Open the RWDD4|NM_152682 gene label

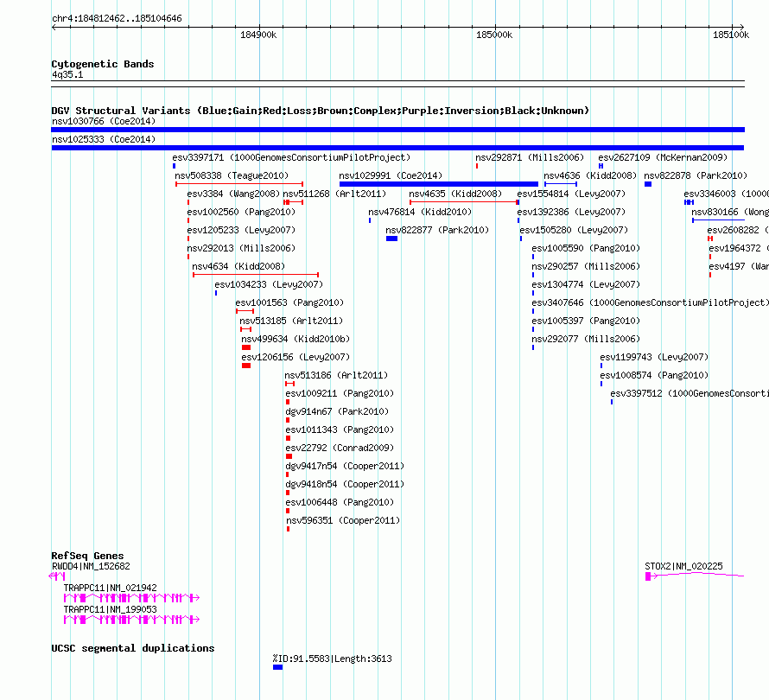(91, 566)
